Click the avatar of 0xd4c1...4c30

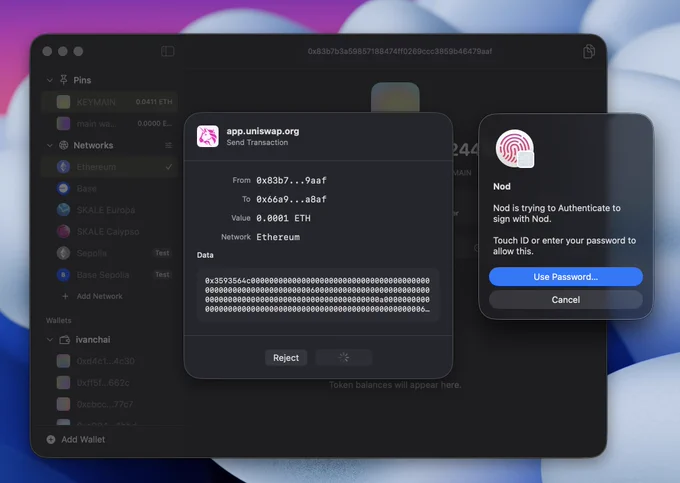click(63, 361)
